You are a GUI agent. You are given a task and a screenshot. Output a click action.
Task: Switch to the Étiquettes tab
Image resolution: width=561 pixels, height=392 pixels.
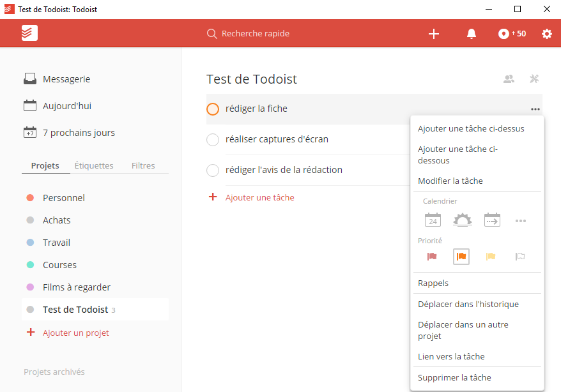pyautogui.click(x=94, y=165)
